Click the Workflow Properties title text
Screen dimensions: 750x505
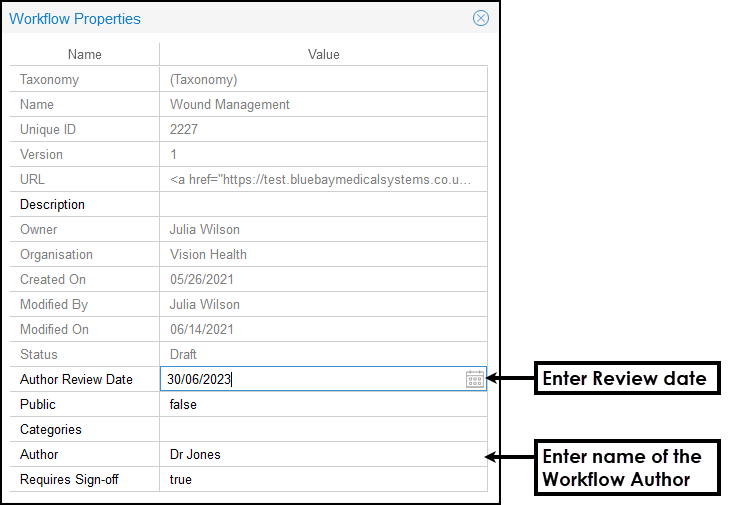[75, 19]
